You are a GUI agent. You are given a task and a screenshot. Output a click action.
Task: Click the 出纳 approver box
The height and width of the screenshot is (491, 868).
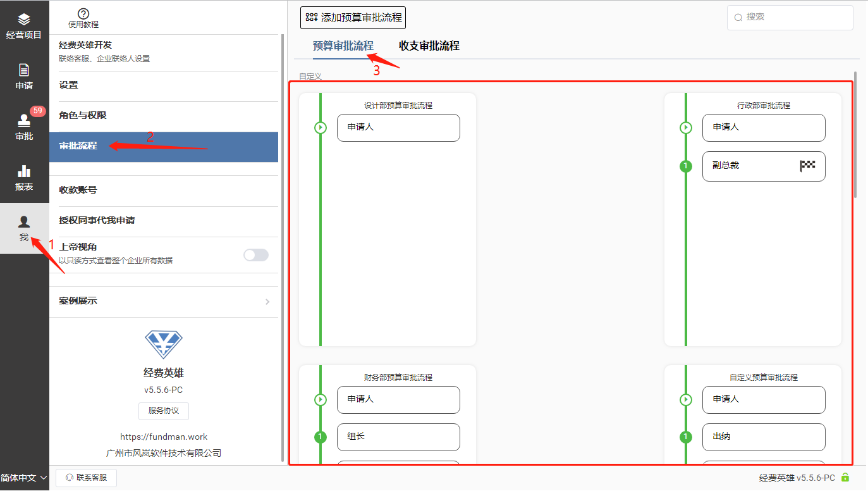pos(764,437)
